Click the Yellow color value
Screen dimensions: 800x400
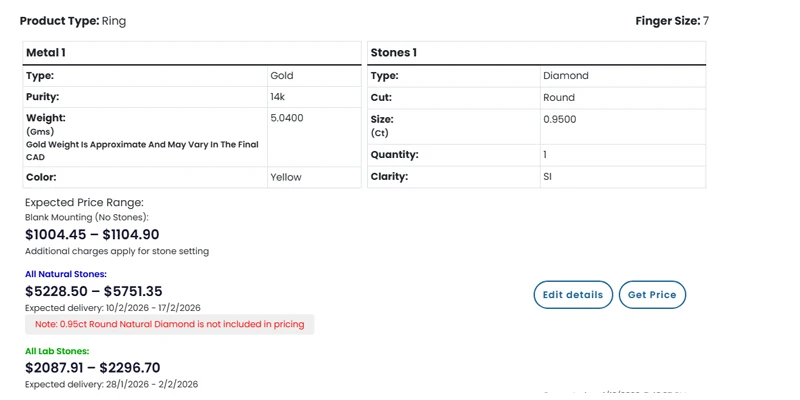pos(286,177)
